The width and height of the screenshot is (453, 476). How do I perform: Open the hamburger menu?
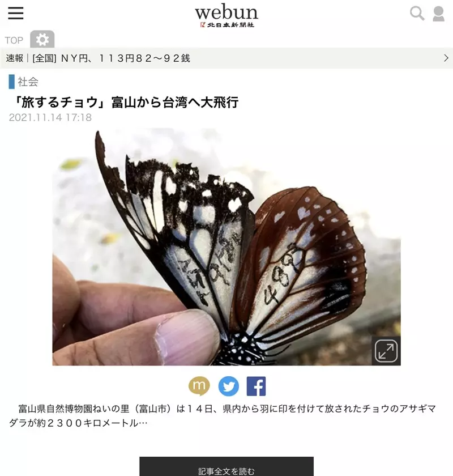pyautogui.click(x=16, y=13)
